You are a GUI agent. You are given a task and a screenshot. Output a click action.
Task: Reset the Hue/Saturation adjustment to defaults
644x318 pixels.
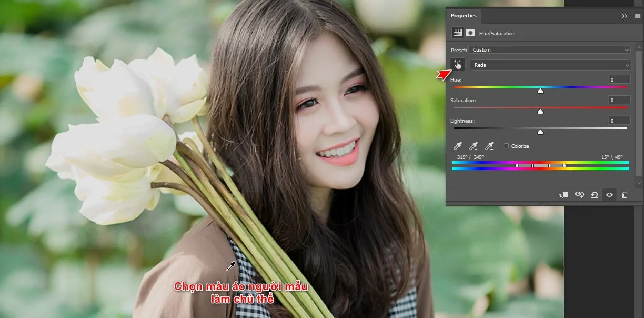(x=595, y=195)
